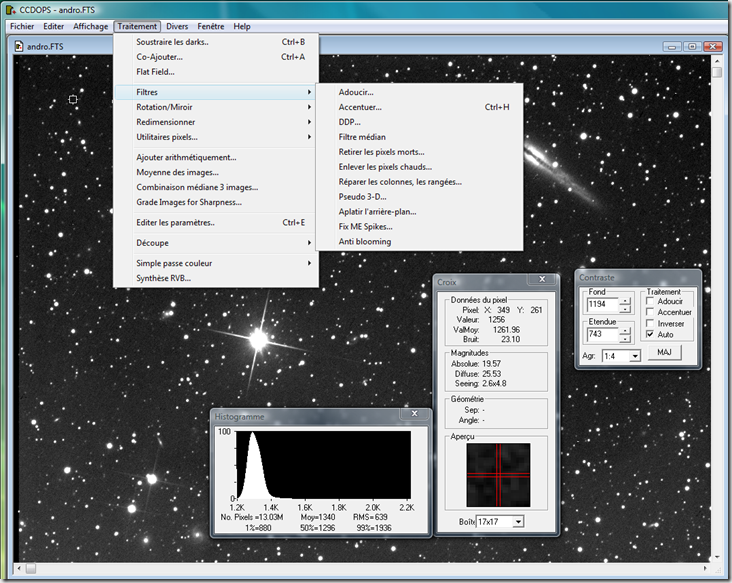Viewport: 732px width, 583px height.
Task: Click the andro.FTS document icon
Action: tap(19, 46)
